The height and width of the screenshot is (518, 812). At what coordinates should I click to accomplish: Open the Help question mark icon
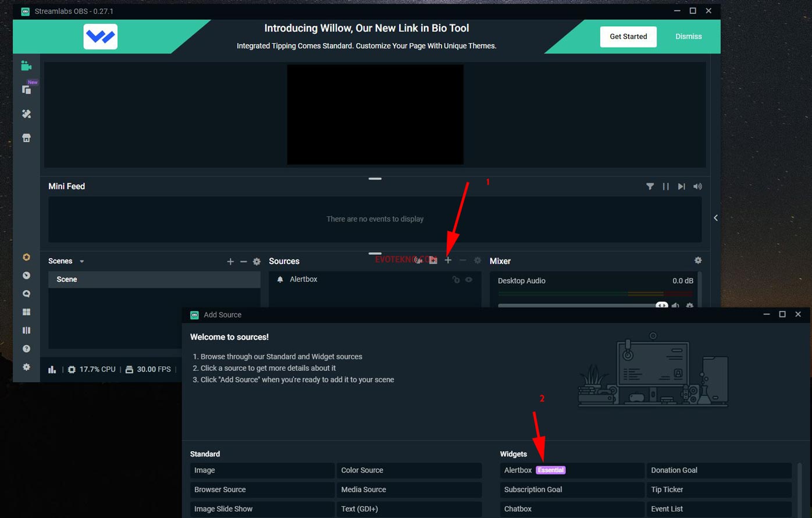click(26, 349)
